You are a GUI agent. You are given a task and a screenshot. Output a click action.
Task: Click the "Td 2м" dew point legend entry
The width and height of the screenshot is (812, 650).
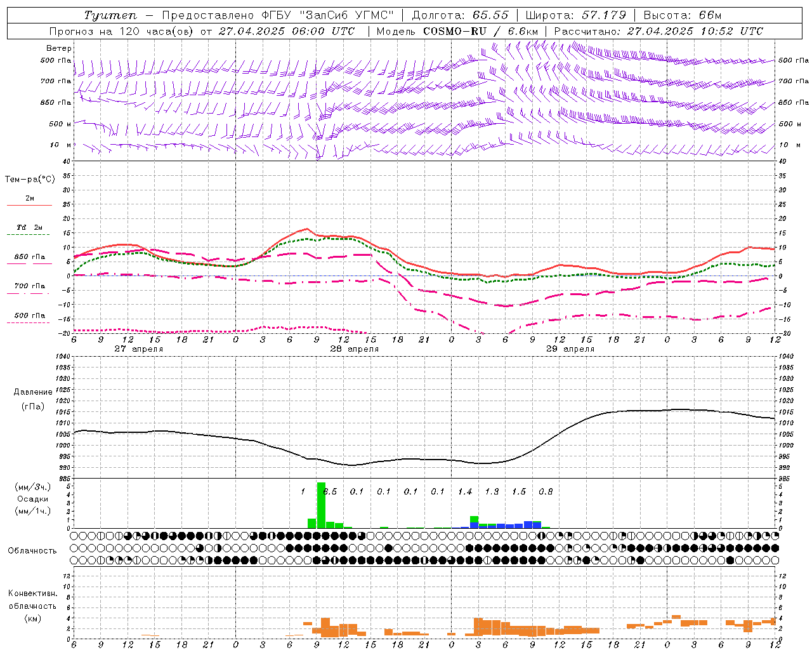click(x=30, y=227)
